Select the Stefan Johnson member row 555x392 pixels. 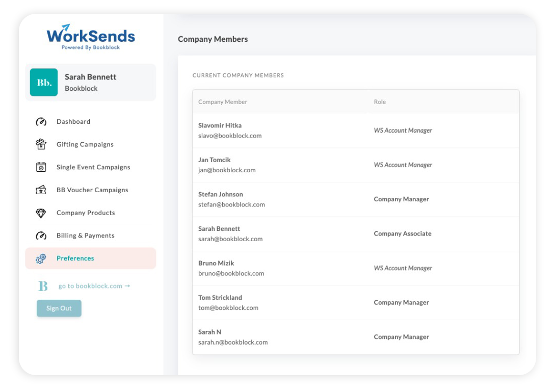click(356, 199)
